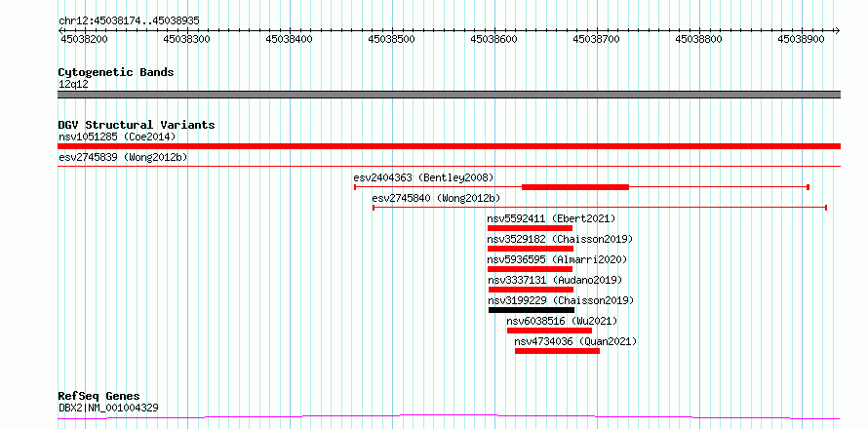The height and width of the screenshot is (429, 868).
Task: Open the esv2745839 (Wong2012b) variant label
Action: click(x=122, y=157)
